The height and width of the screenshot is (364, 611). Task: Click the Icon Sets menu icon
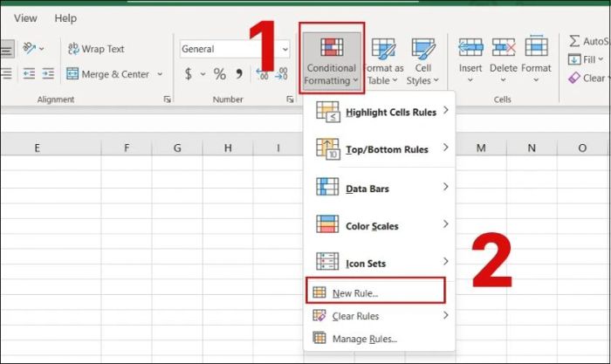[327, 261]
